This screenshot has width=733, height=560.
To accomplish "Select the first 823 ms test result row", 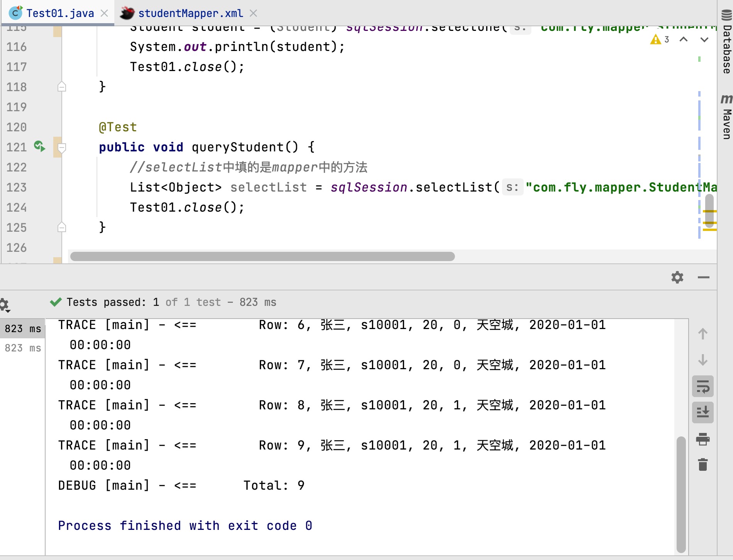I will pyautogui.click(x=23, y=329).
